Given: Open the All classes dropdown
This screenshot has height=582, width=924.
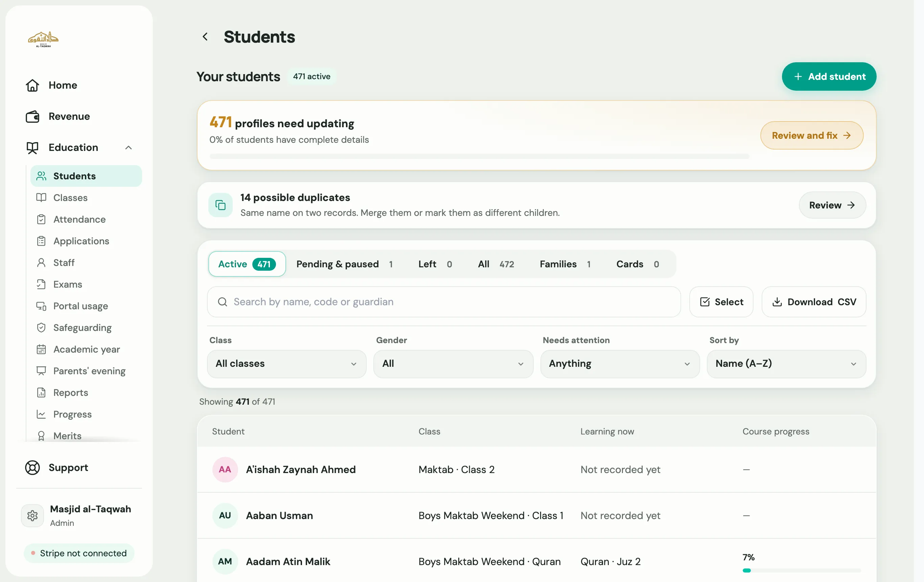Looking at the screenshot, I should [x=287, y=363].
